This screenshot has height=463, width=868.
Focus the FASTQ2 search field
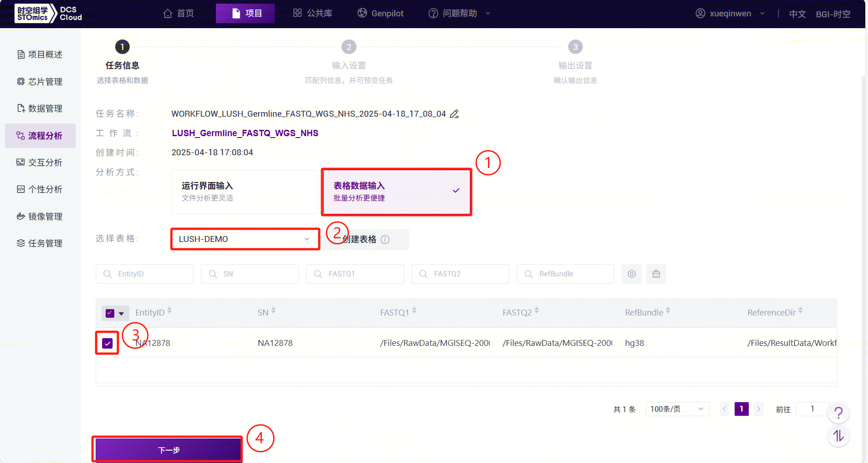pyautogui.click(x=460, y=274)
